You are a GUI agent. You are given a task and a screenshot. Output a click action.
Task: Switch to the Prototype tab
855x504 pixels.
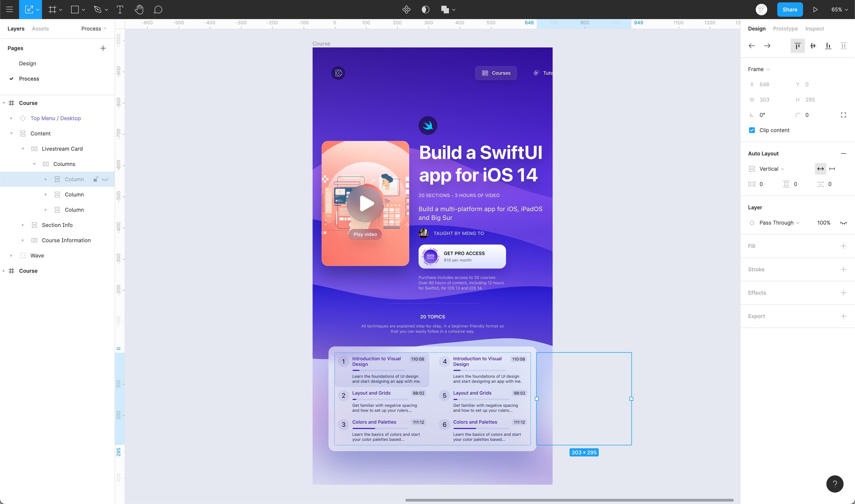[x=785, y=29]
